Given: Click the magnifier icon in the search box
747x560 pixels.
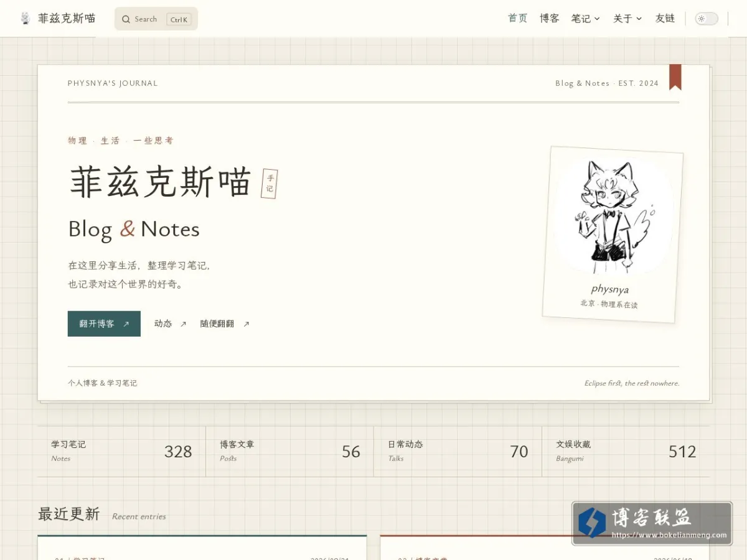Looking at the screenshot, I should click(x=126, y=19).
